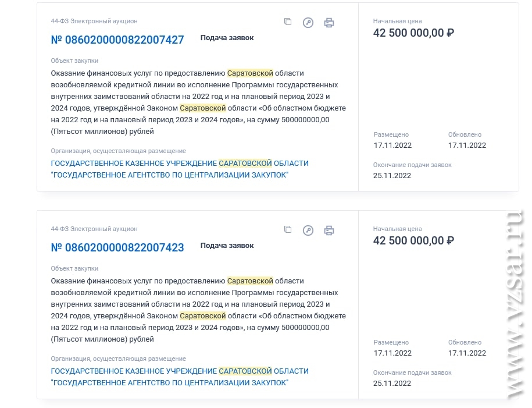Open organization link in first tender card
This screenshot has height=408, width=532.
(x=180, y=169)
